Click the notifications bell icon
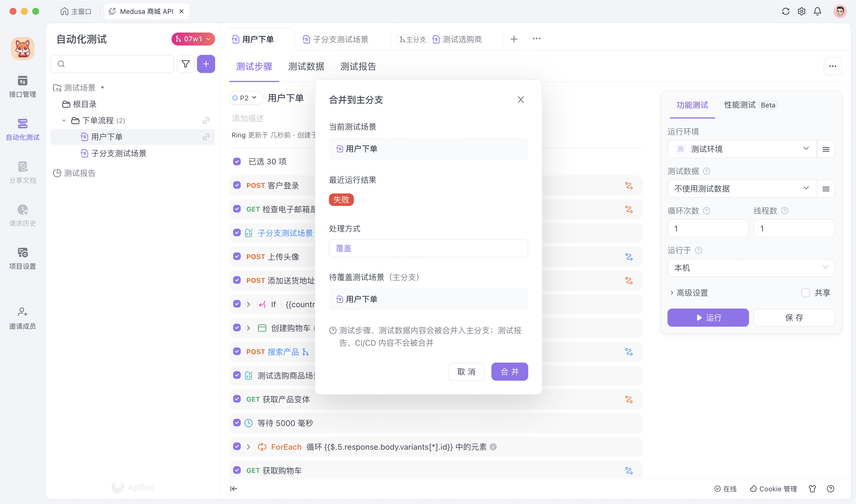 [817, 11]
